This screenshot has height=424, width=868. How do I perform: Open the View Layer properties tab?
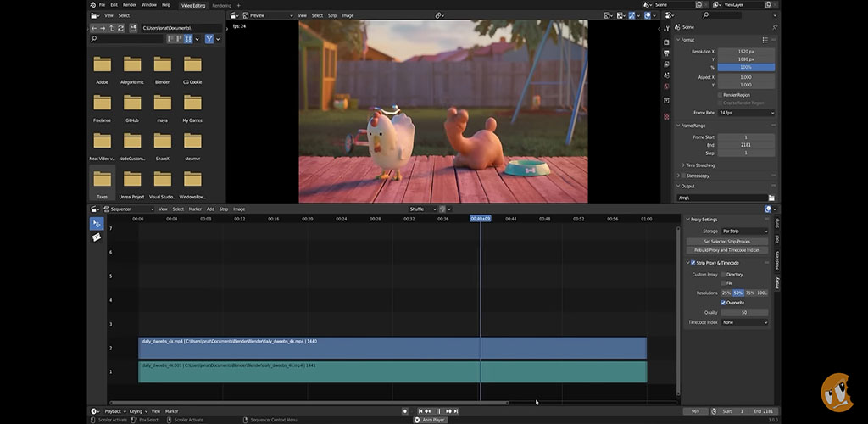pos(666,64)
